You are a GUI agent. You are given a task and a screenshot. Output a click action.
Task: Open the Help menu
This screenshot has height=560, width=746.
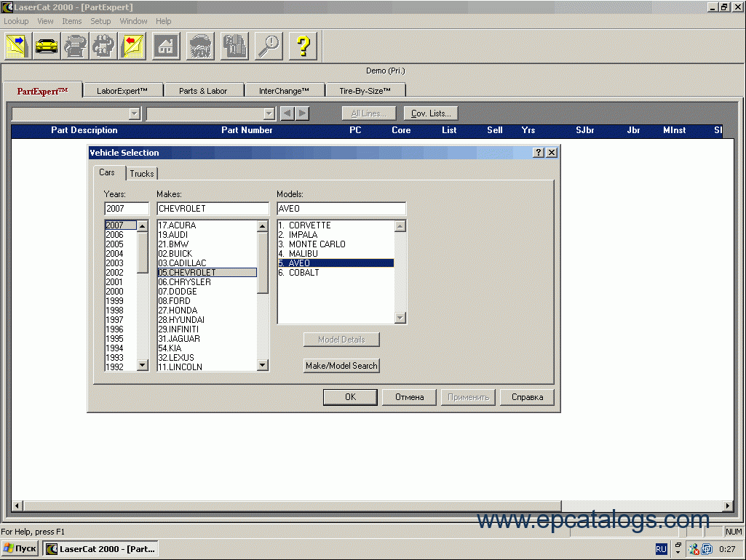pos(163,21)
